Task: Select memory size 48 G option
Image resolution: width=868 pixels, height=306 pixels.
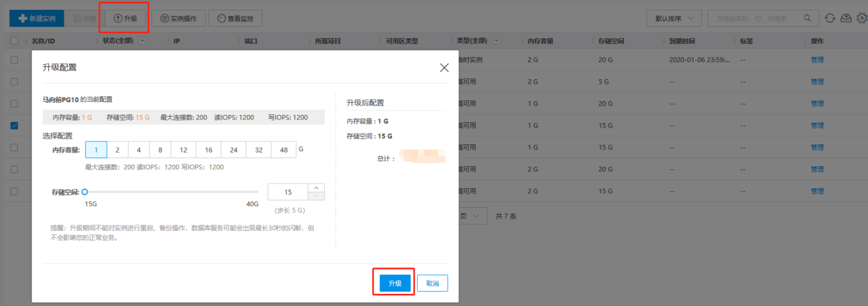Action: pyautogui.click(x=284, y=150)
